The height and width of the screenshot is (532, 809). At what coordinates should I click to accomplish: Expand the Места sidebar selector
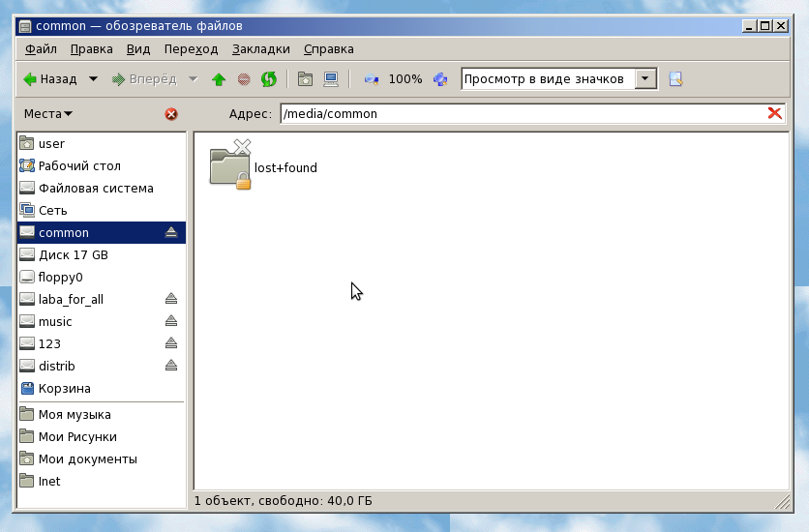pos(48,114)
